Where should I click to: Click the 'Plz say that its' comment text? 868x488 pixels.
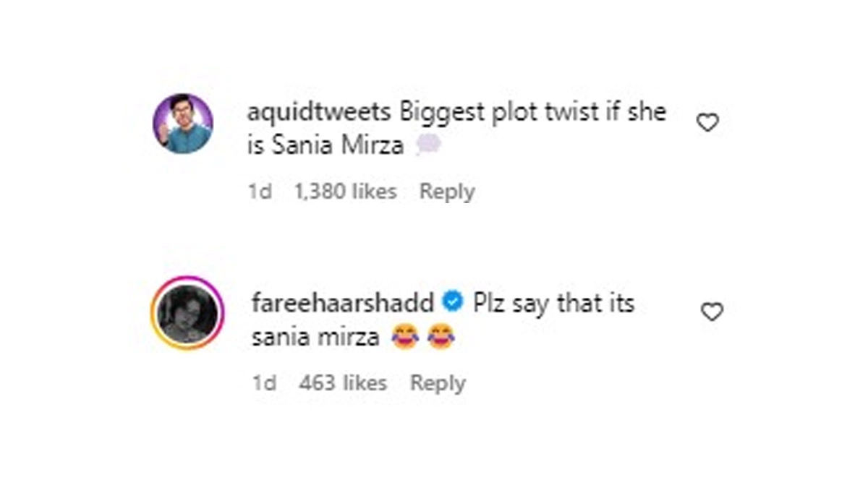coord(554,304)
